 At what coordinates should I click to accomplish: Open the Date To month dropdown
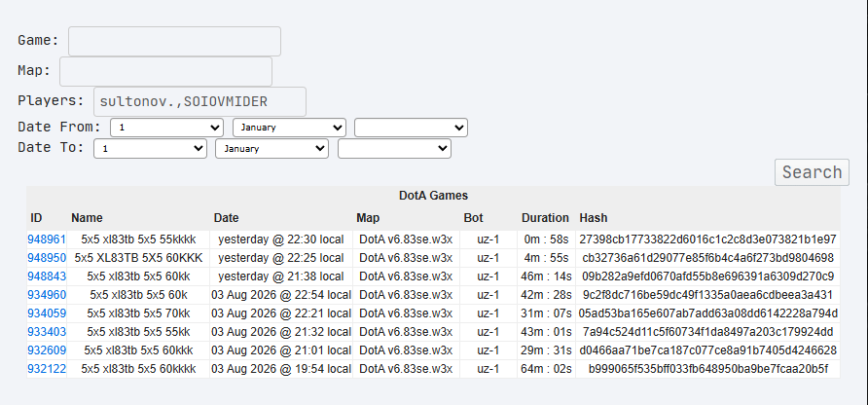point(271,149)
